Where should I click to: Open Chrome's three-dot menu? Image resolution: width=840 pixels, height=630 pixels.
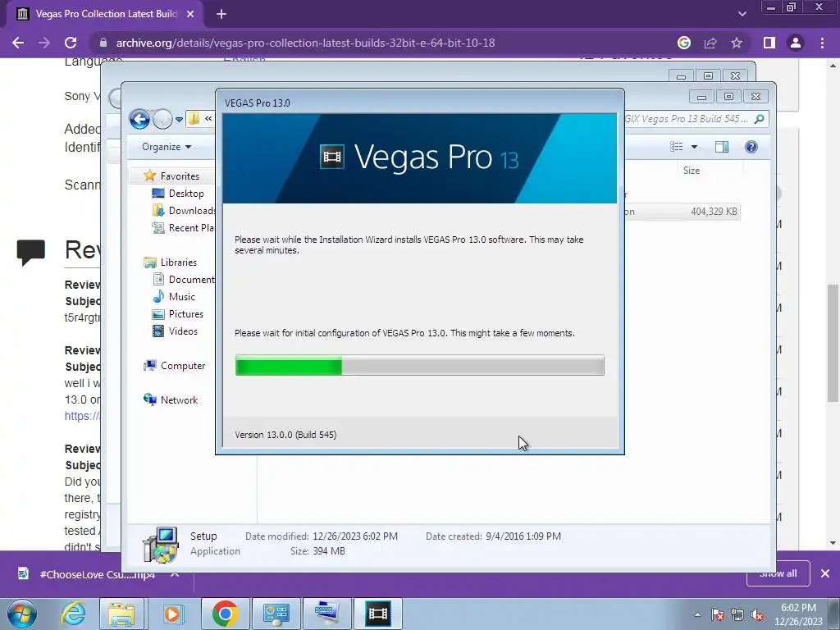click(x=822, y=43)
